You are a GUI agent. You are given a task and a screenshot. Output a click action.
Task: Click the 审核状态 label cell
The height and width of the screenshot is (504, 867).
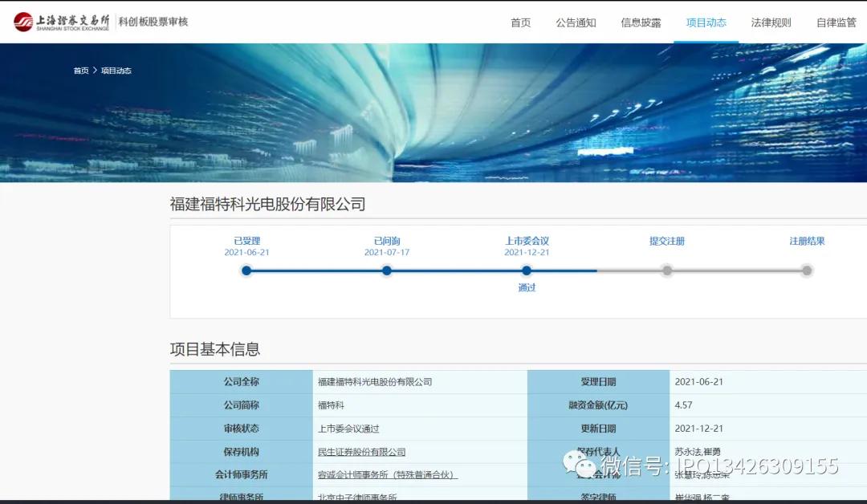(x=241, y=429)
